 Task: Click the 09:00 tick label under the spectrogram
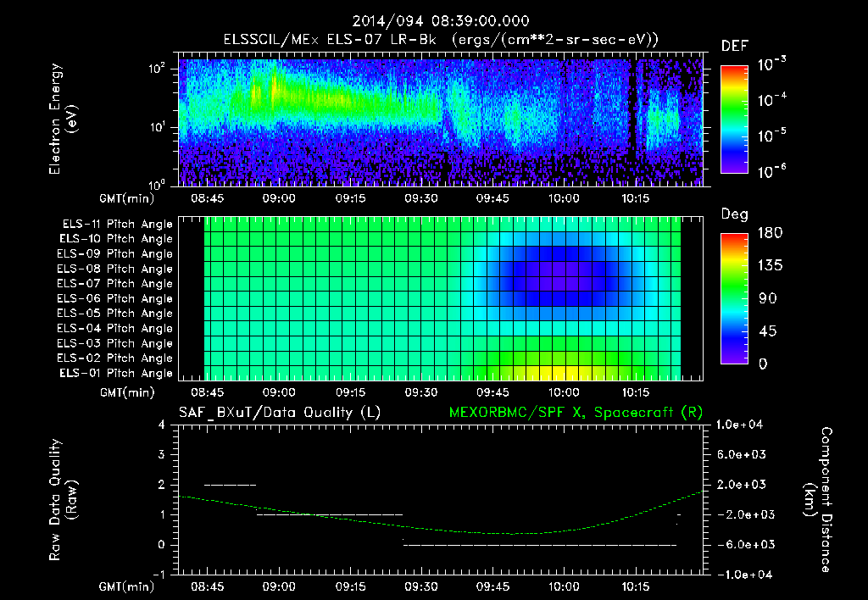click(x=278, y=198)
